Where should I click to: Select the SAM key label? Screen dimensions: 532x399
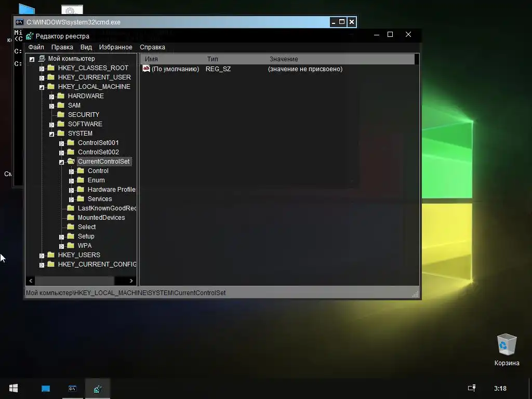74,105
